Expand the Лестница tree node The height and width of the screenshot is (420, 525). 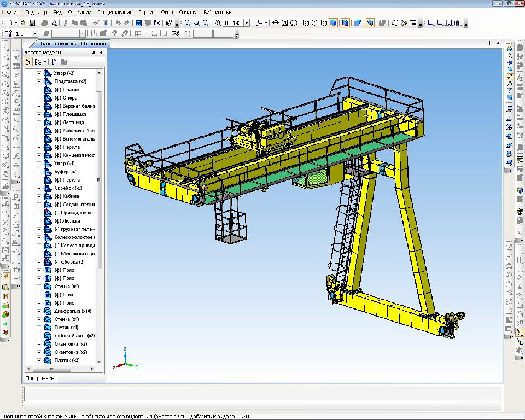[39, 122]
